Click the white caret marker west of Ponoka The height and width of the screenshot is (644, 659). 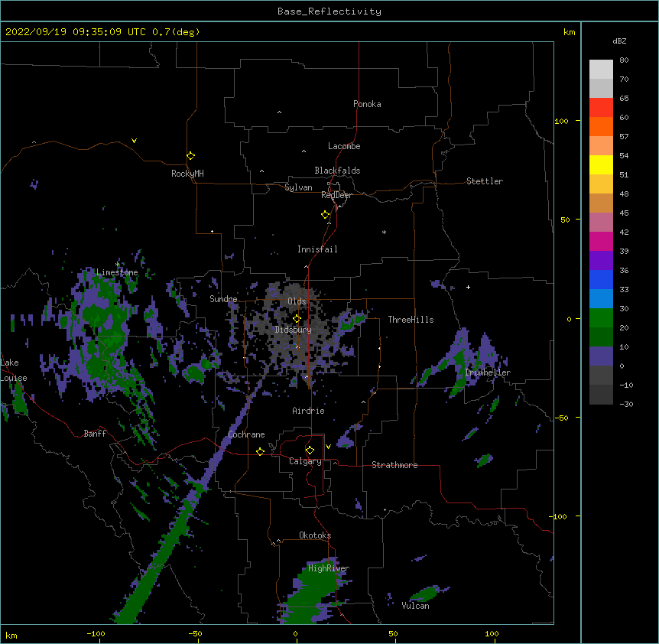coord(280,112)
